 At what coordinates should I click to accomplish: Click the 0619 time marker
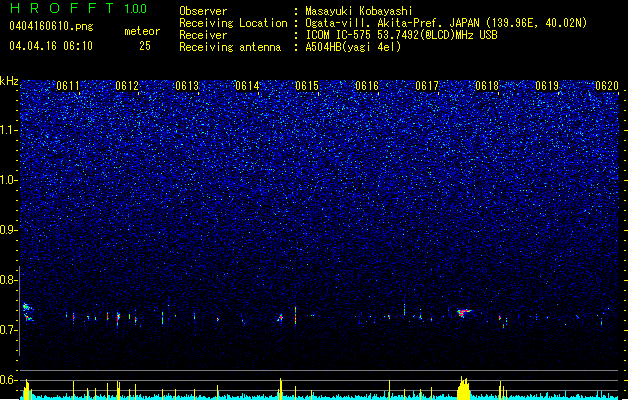pyautogui.click(x=547, y=86)
